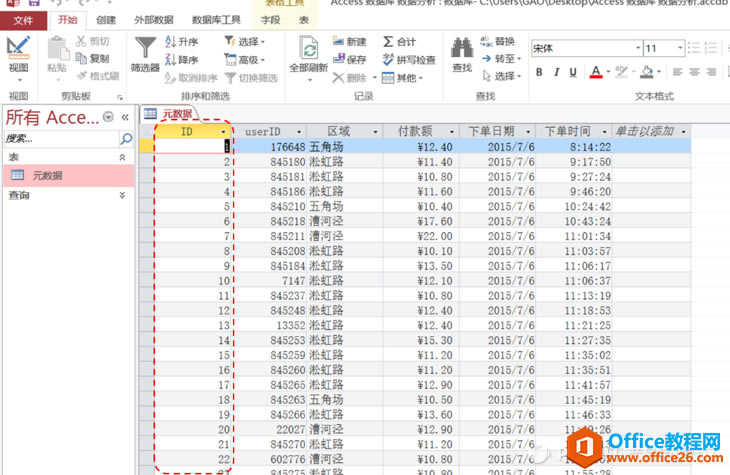Image resolution: width=730 pixels, height=475 pixels.
Task: Click the Copy (复制) icon
Action: click(x=81, y=58)
